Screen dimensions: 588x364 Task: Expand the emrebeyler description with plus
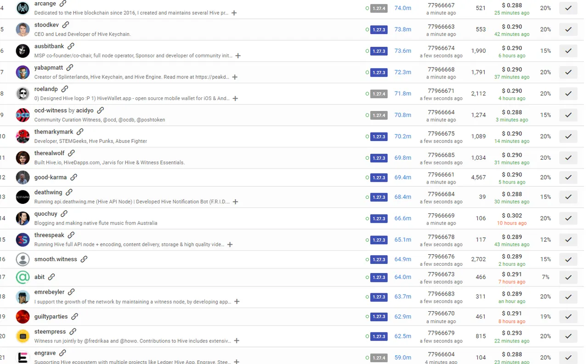[237, 302]
